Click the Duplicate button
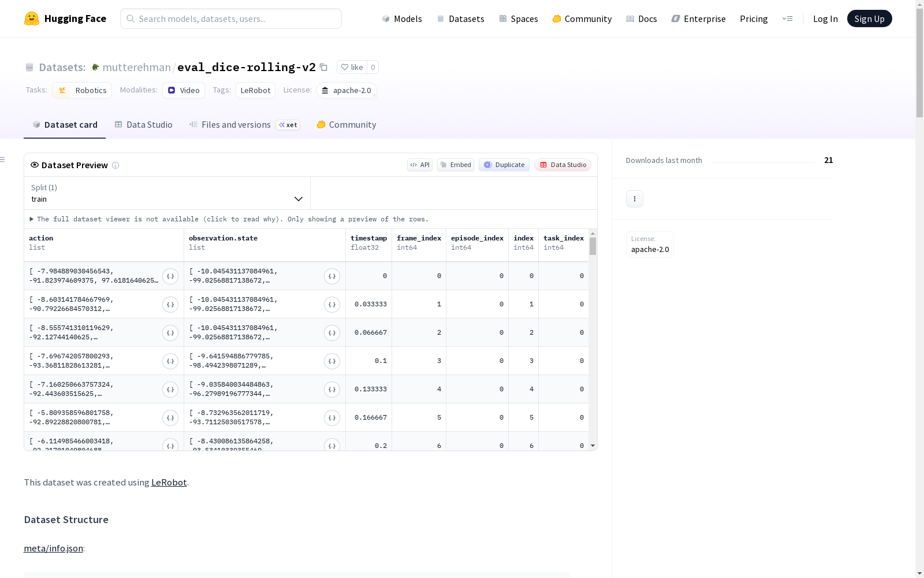 pyautogui.click(x=504, y=165)
